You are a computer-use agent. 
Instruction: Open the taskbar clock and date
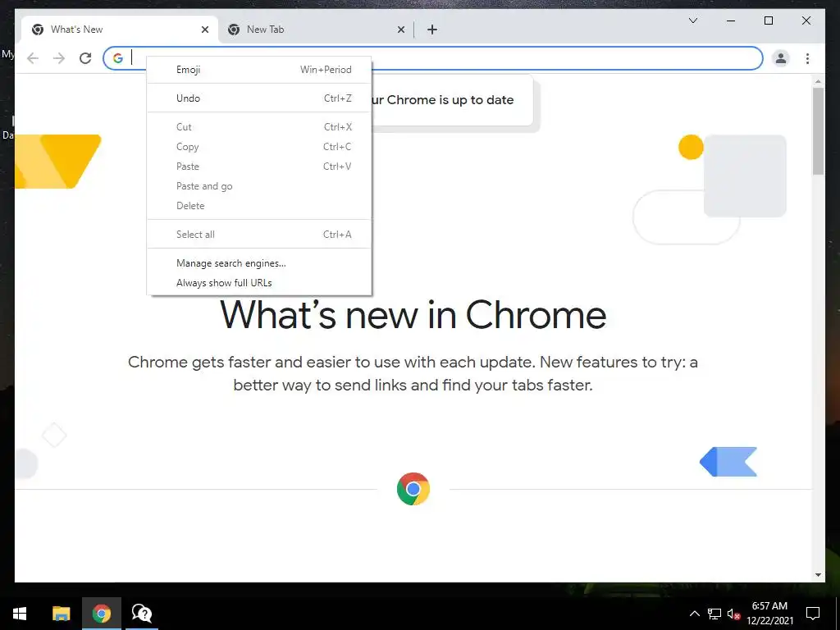point(769,614)
